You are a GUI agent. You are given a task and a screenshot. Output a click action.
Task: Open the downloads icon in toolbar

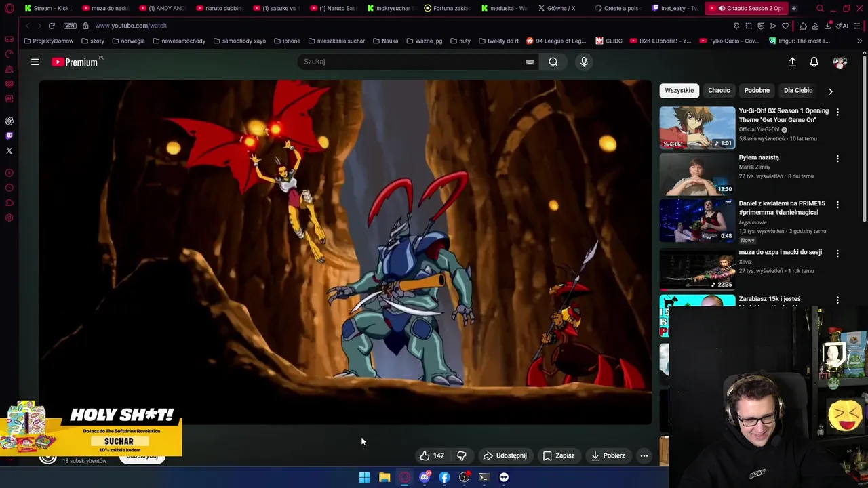pyautogui.click(x=828, y=26)
